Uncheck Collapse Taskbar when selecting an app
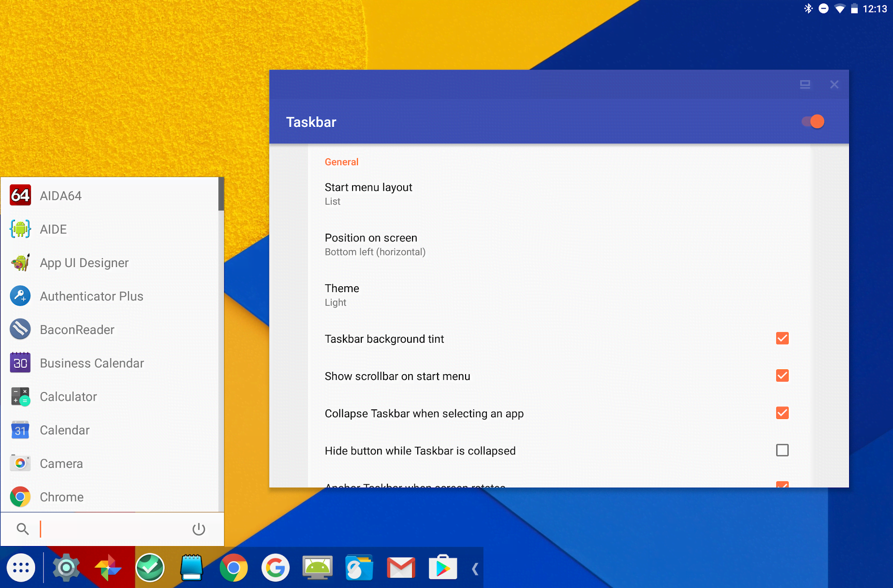 coord(782,413)
